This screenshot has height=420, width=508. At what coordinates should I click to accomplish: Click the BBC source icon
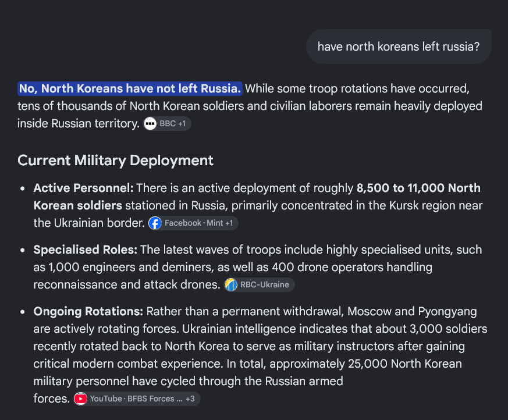pos(150,124)
